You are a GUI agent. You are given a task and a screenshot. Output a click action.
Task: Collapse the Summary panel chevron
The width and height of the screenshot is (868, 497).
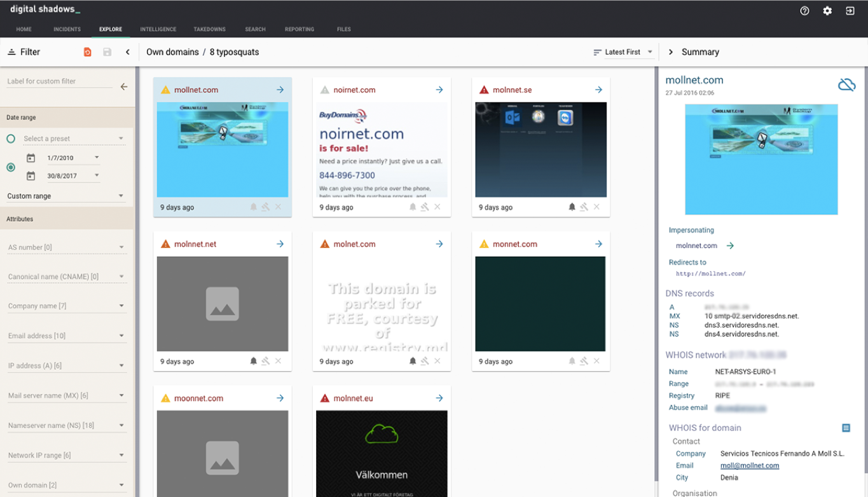[670, 52]
